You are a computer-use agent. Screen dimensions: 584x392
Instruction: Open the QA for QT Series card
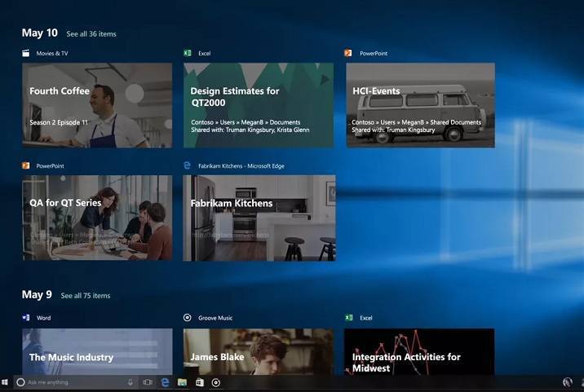pos(97,218)
